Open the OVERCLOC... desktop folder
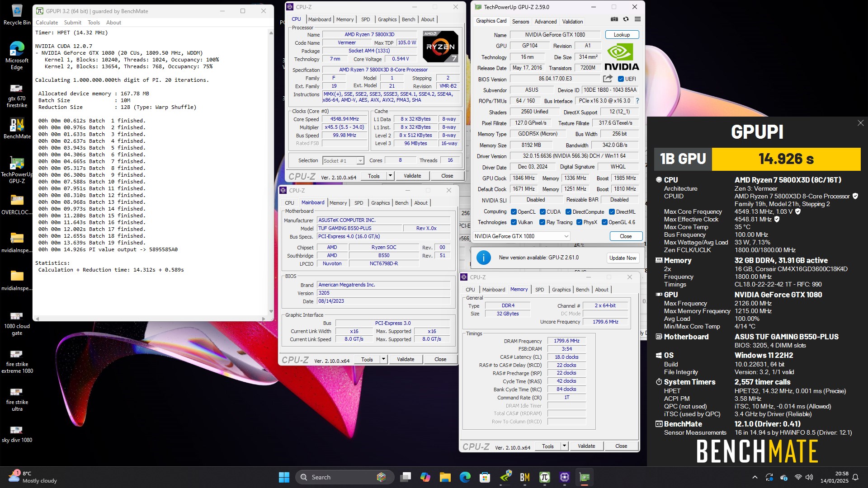This screenshot has width=868, height=488. pos(17,204)
